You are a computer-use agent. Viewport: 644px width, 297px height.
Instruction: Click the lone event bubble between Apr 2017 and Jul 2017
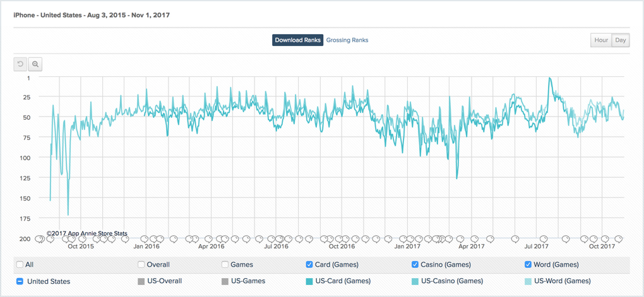tap(515, 239)
